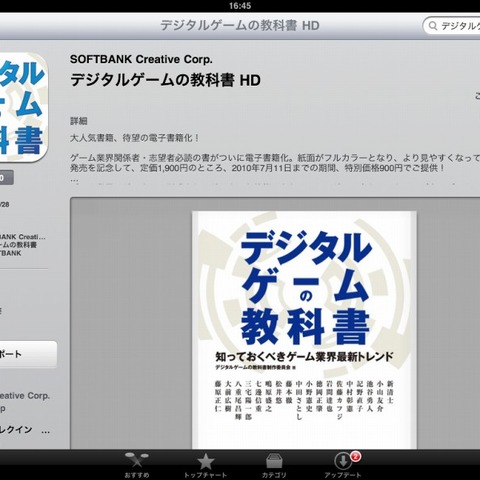The height and width of the screenshot is (480, 480).
Task: Tap the デジタルゲームの教科書 app icon
Action: [23, 107]
